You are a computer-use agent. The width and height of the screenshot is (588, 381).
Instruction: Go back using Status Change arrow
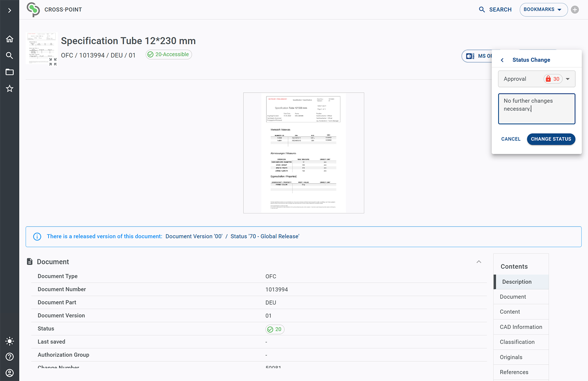click(502, 60)
